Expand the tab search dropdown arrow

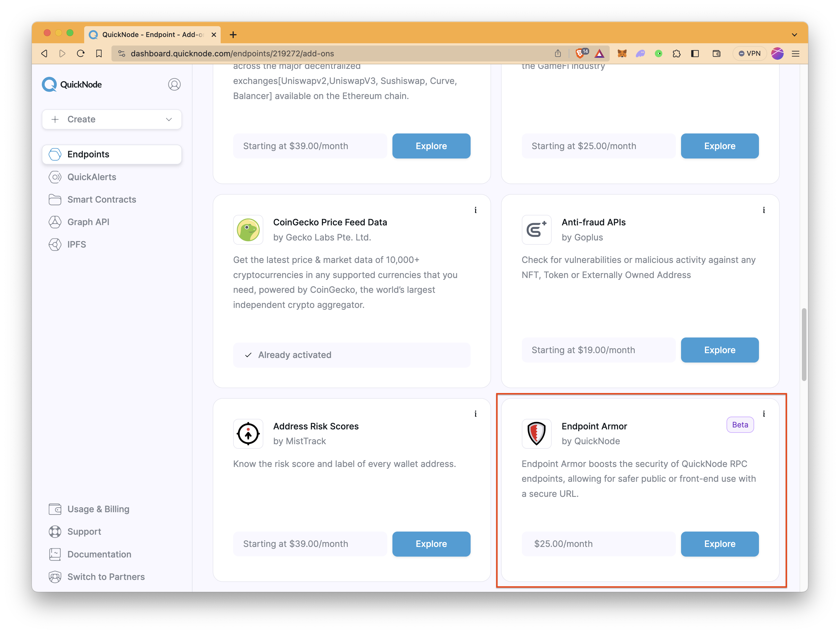point(794,35)
